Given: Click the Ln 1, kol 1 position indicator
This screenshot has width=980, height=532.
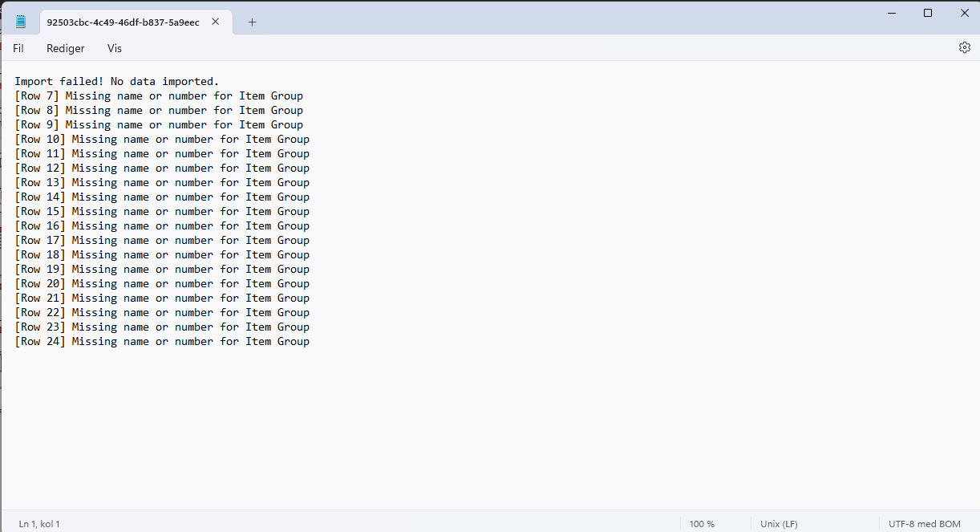Looking at the screenshot, I should (x=39, y=524).
